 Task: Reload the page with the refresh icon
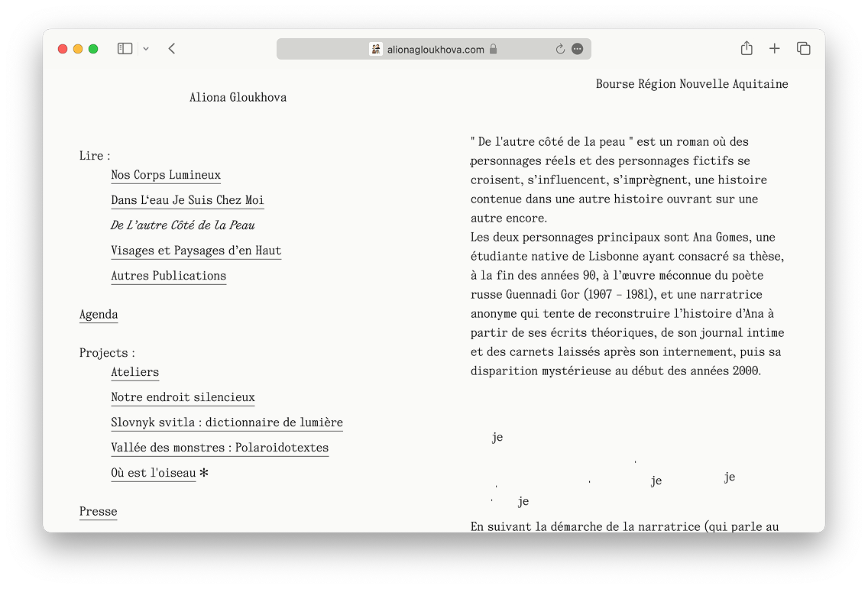click(560, 49)
